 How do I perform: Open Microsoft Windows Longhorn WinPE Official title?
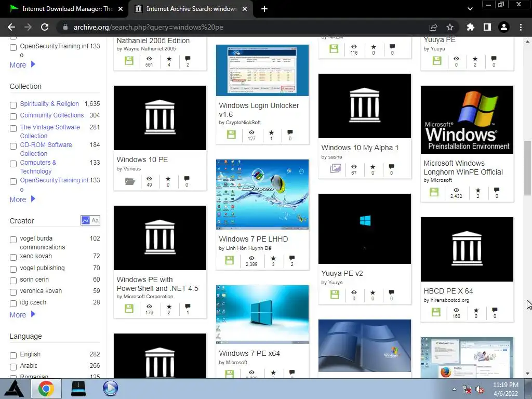click(x=463, y=168)
